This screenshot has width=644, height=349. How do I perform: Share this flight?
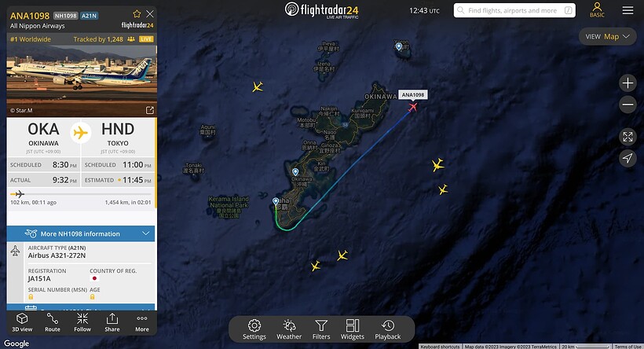(112, 322)
